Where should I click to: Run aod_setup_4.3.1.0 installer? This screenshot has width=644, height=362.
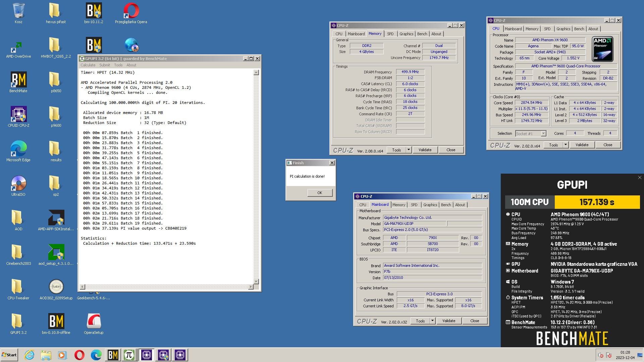point(56,255)
